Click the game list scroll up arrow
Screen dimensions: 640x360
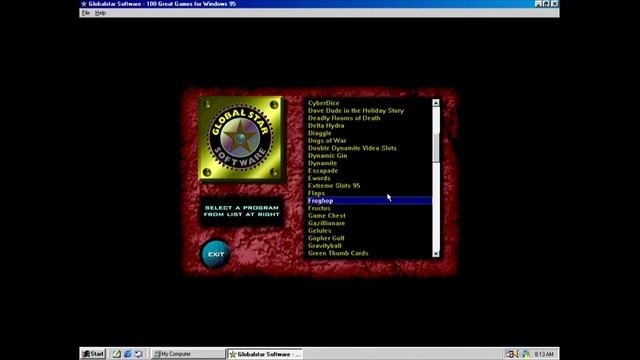click(x=436, y=103)
